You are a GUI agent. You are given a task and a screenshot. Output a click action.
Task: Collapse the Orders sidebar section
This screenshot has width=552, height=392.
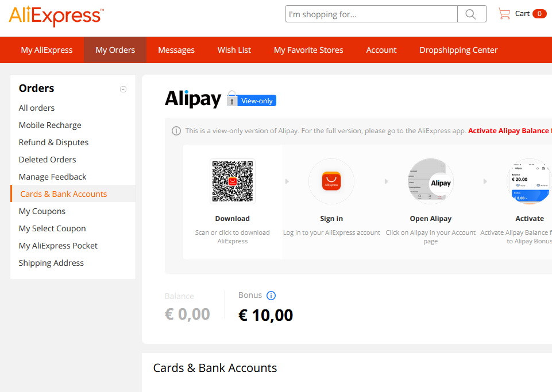pos(123,89)
